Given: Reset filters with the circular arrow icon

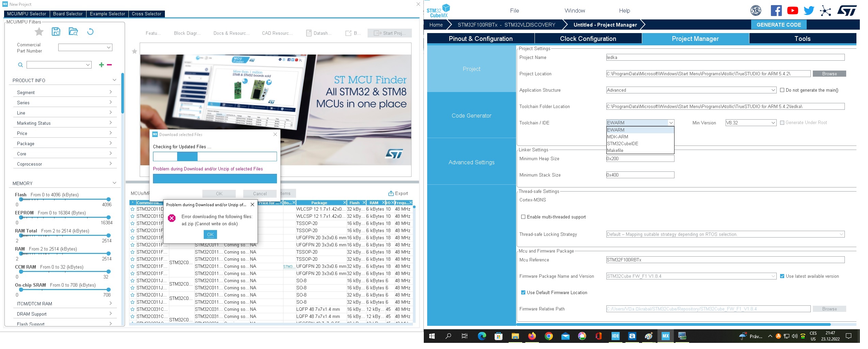Looking at the screenshot, I should [x=90, y=32].
